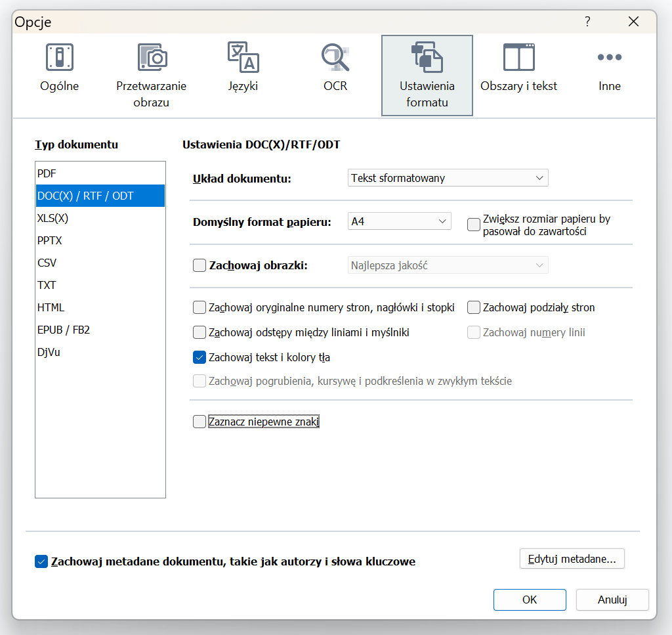672x635 pixels.
Task: Select the Przetwarzanie obrazu camera icon
Action: click(152, 58)
